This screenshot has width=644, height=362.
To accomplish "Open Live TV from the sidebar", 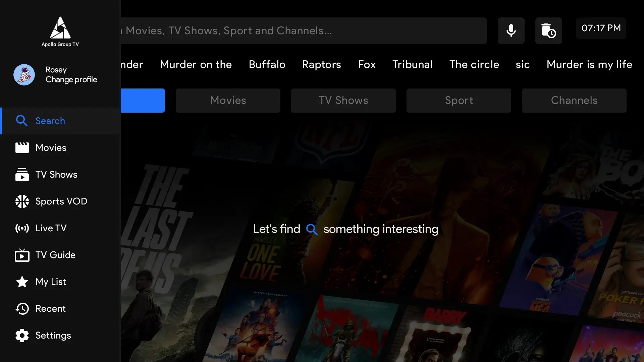I will pos(51,228).
